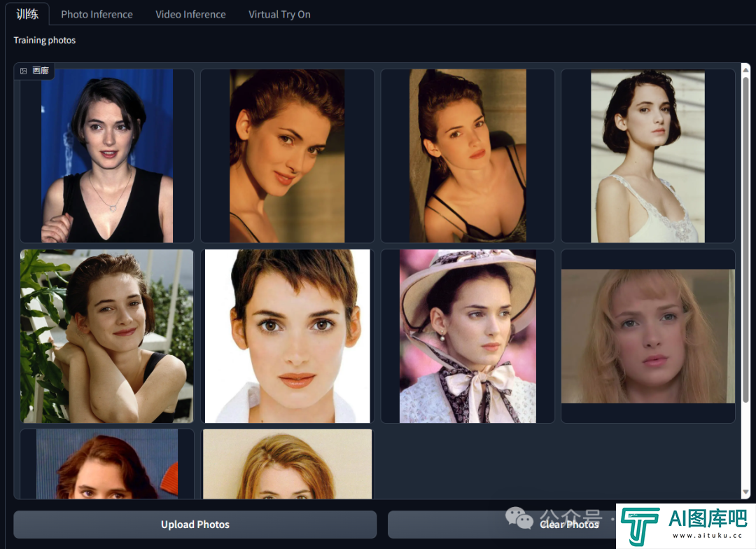
Task: Switch to the 训练 tab
Action: pos(27,15)
